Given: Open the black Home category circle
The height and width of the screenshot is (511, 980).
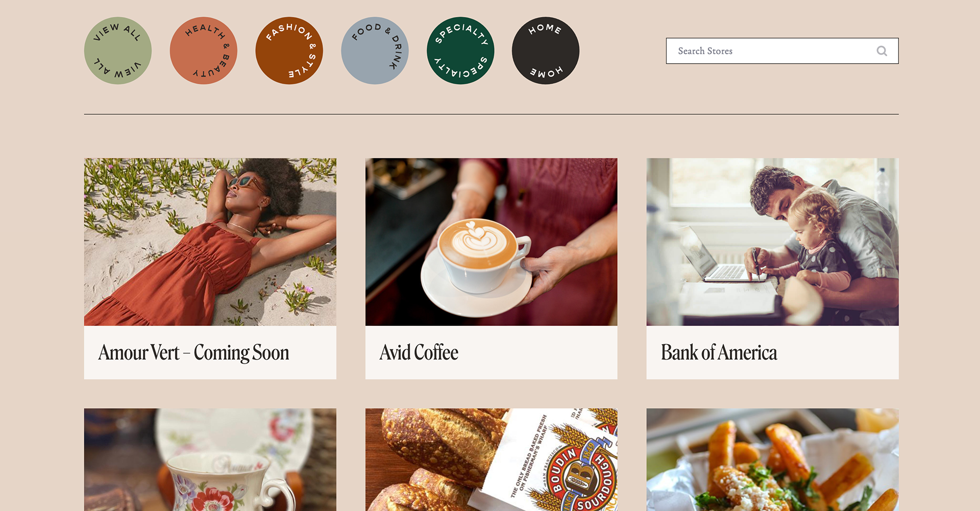Looking at the screenshot, I should tap(546, 50).
